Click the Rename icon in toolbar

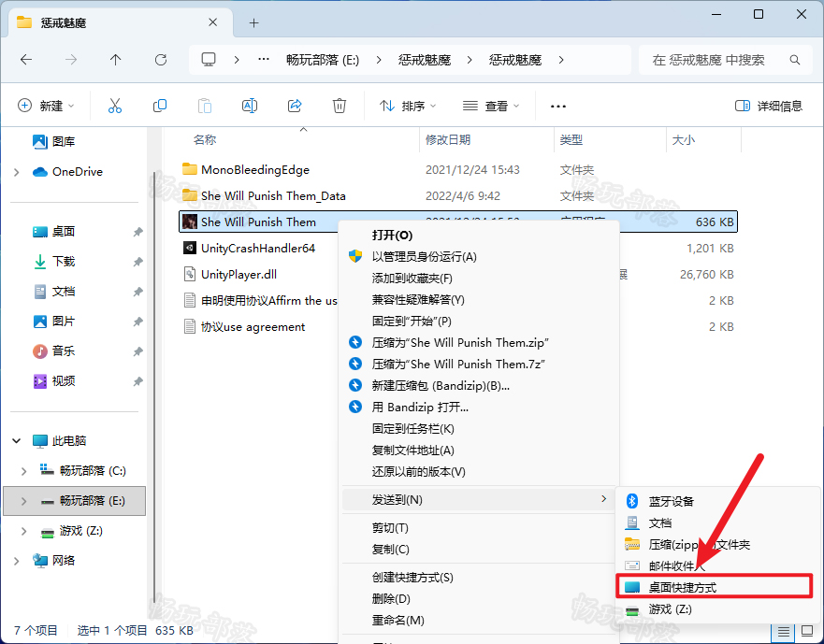[x=250, y=106]
